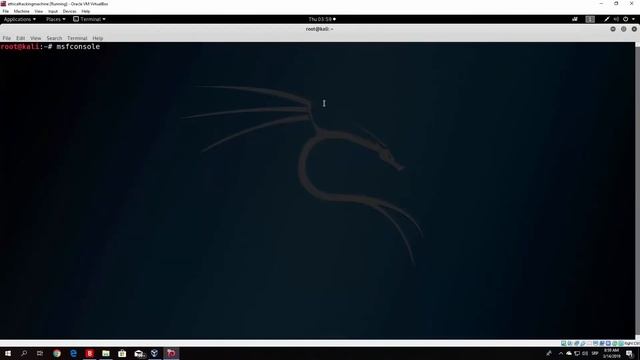Click the pen/recording icon in Kali panel
Screen dimensions: 640x360
(607, 19)
